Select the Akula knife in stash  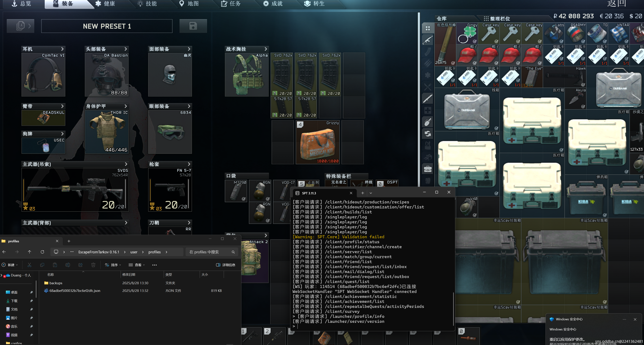(576, 99)
